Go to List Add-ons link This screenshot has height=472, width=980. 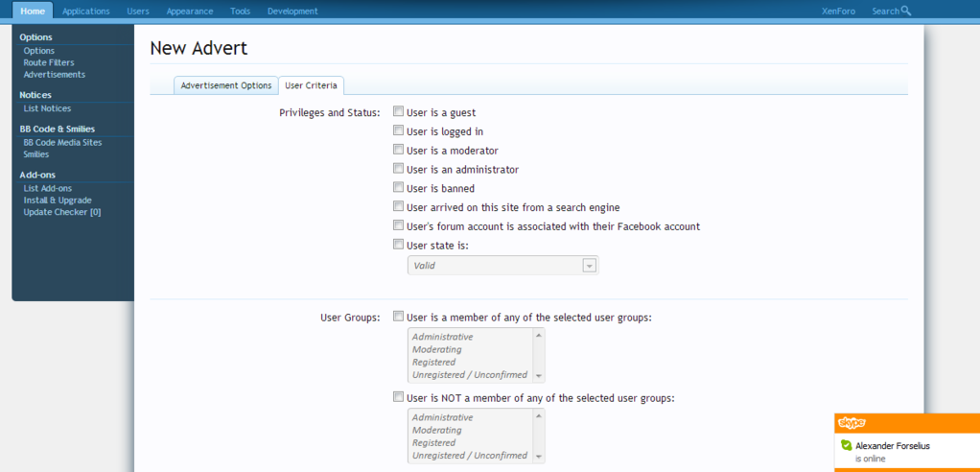pos(48,188)
